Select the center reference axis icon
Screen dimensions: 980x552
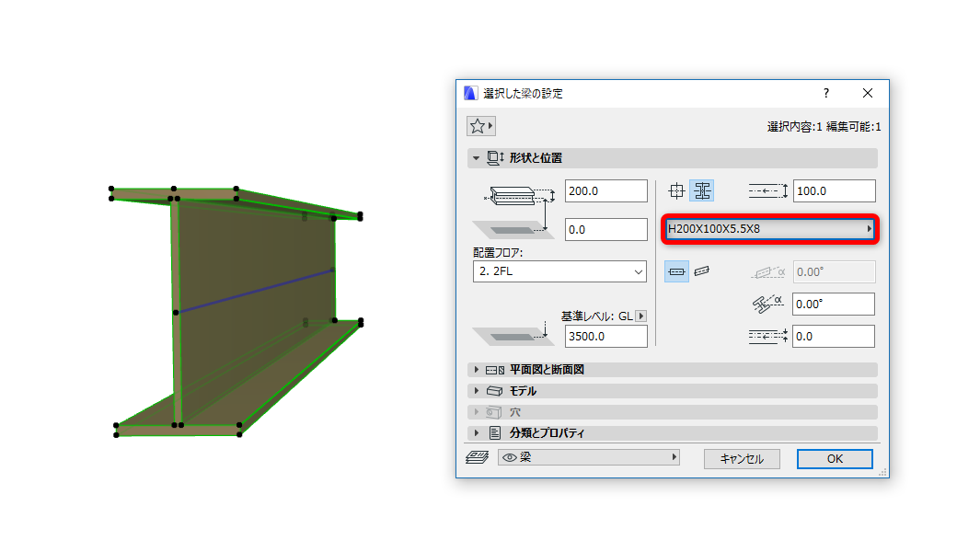[676, 190]
